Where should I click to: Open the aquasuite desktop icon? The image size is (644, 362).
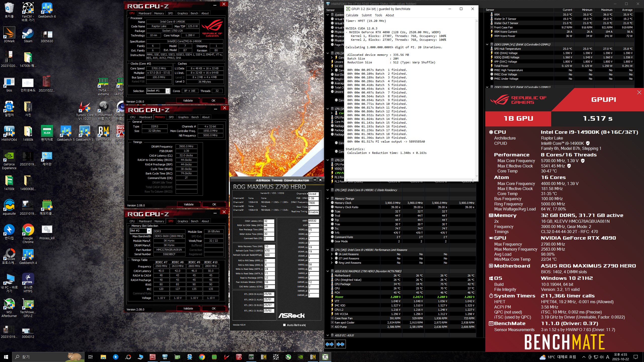pyautogui.click(x=9, y=207)
